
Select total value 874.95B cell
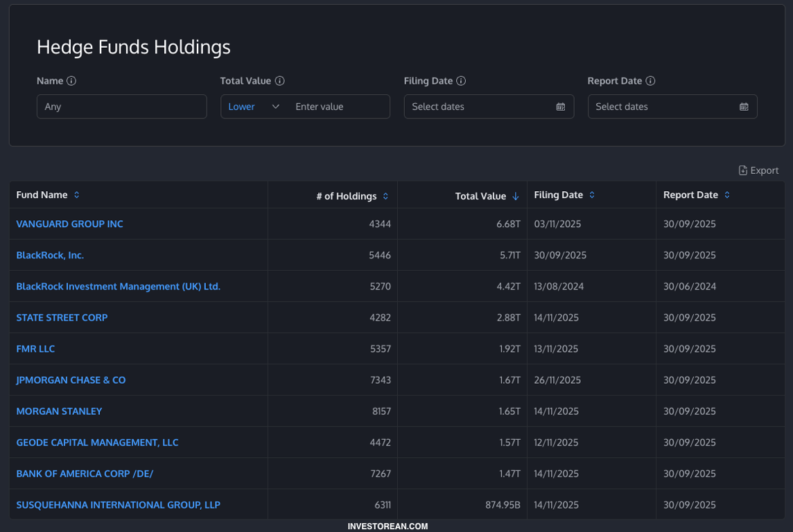tap(503, 505)
